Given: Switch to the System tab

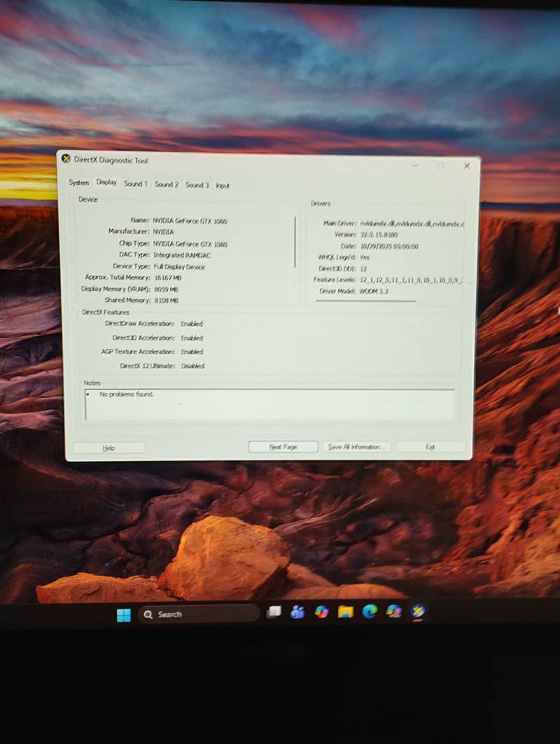Looking at the screenshot, I should (78, 183).
